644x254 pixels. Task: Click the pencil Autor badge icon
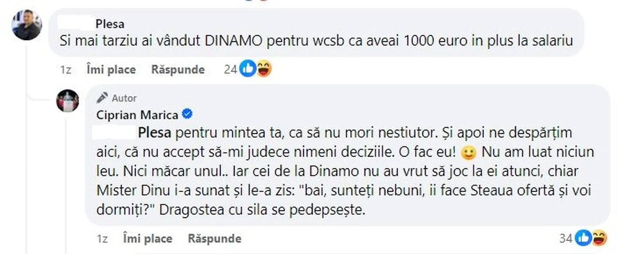tap(102, 98)
